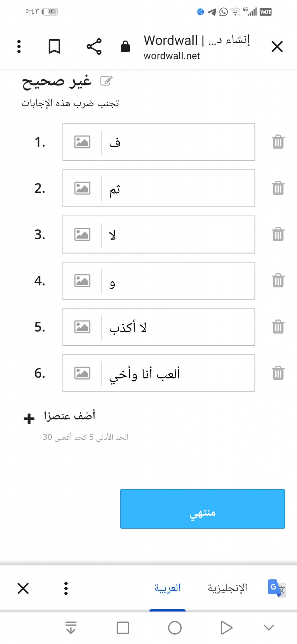Tap the Google Translate icon
Image resolution: width=297 pixels, height=644 pixels.
click(277, 588)
